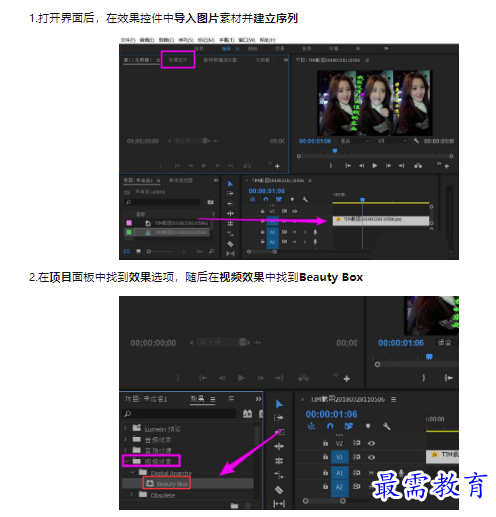Switch project panel to icon view

138,251
